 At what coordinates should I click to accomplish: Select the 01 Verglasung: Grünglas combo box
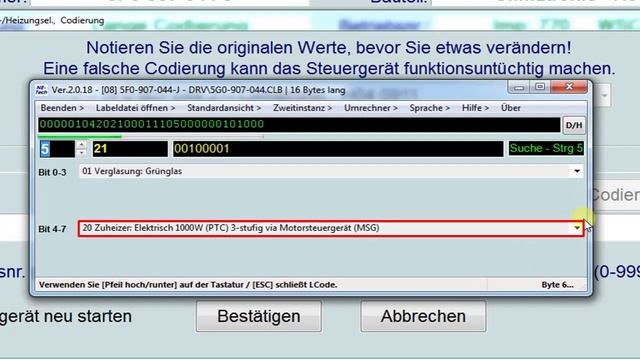331,171
